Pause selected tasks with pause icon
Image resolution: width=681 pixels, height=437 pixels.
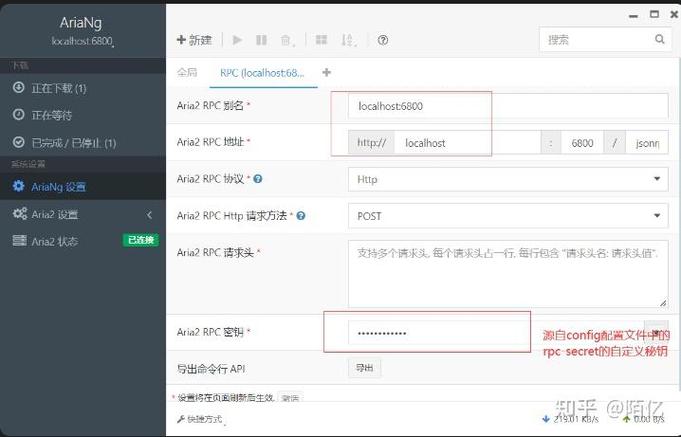[261, 40]
